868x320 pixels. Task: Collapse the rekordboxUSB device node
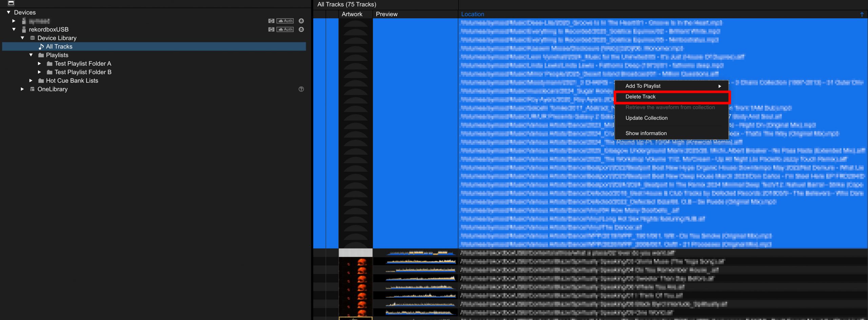(x=14, y=29)
